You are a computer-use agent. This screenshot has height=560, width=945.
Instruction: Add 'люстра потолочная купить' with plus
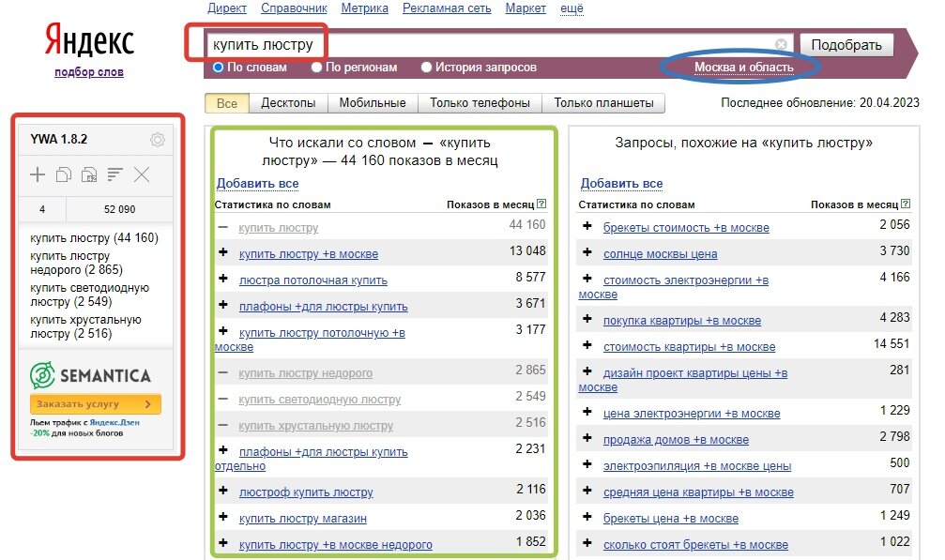tap(223, 279)
